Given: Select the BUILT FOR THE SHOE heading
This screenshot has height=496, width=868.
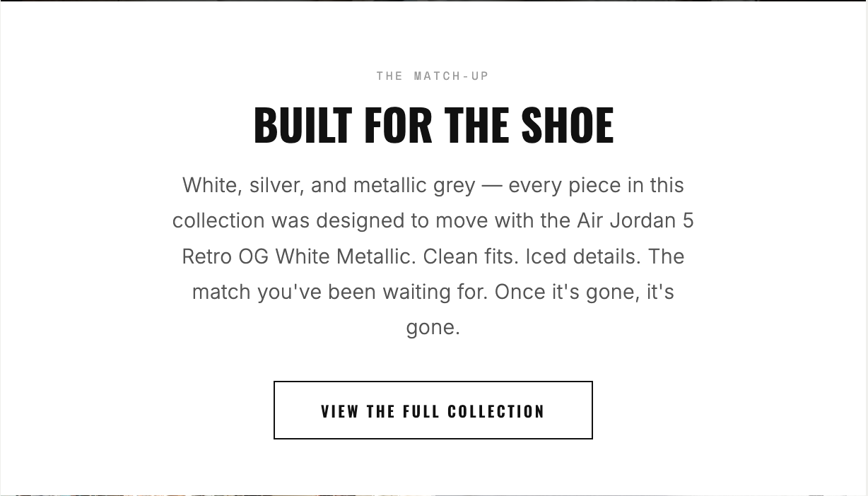Looking at the screenshot, I should (433, 124).
